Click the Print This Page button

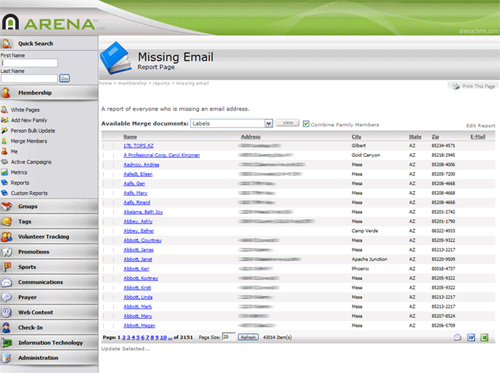coord(473,86)
